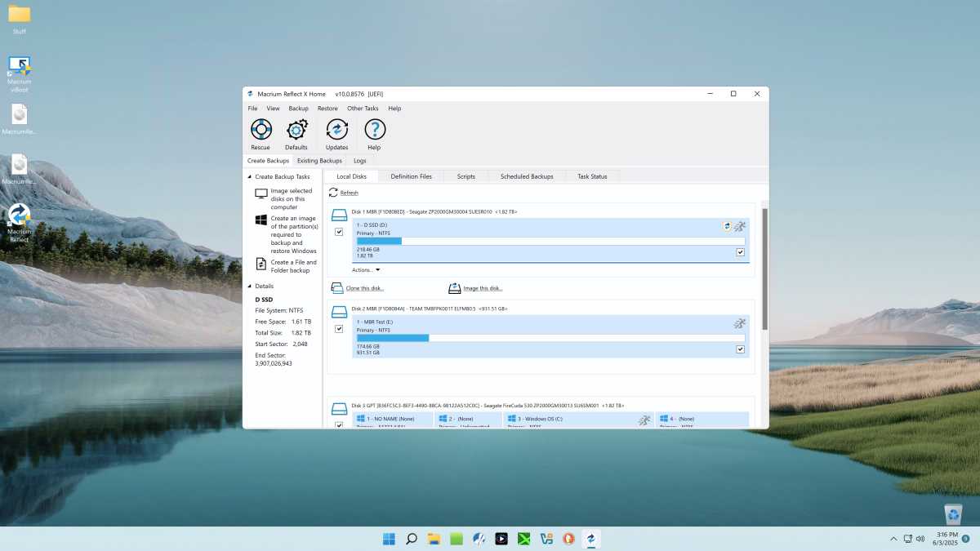Uncheck the MBR Test (E:) partition checkbox
The height and width of the screenshot is (551, 980).
pos(740,349)
